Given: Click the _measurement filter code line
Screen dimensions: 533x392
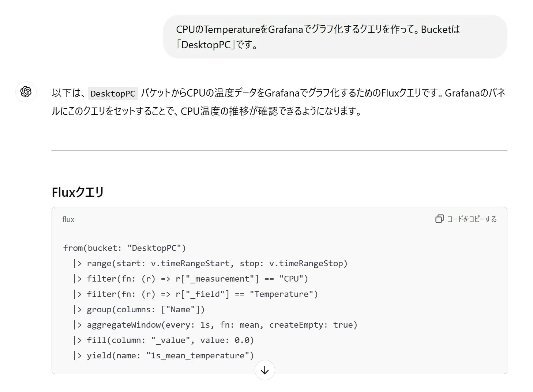Looking at the screenshot, I should (x=190, y=279).
